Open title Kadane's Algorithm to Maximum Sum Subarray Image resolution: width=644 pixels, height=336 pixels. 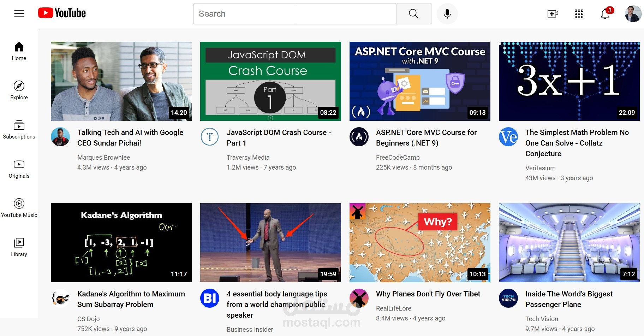tap(131, 299)
